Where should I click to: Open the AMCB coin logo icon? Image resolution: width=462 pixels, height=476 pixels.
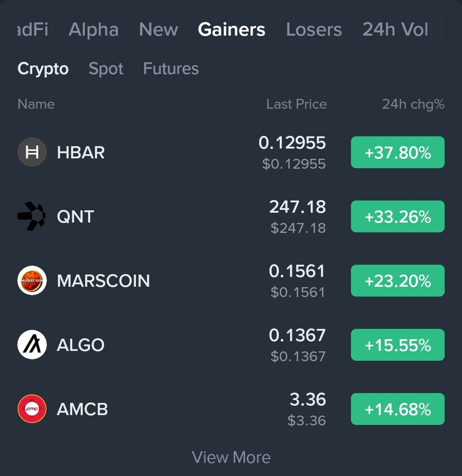(32, 409)
